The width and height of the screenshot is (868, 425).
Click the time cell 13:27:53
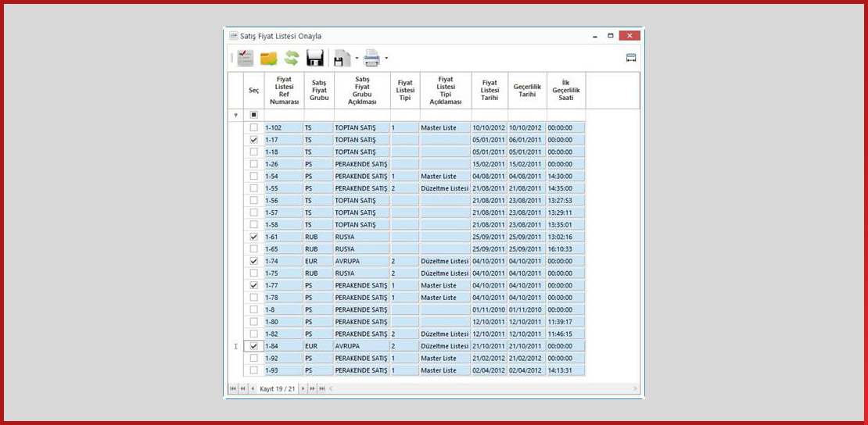[566, 200]
